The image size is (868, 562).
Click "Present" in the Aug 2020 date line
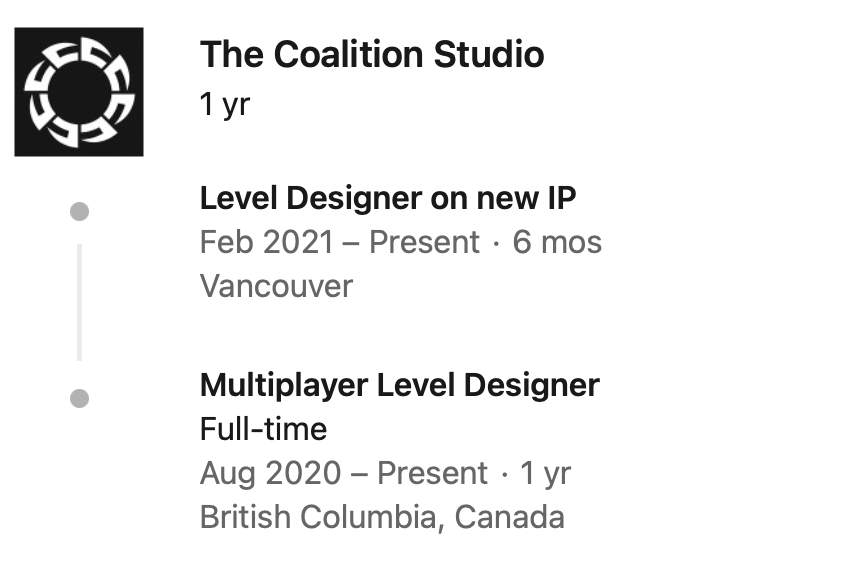coord(432,474)
